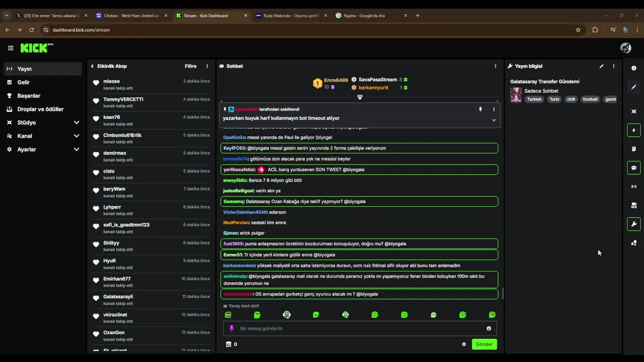Switch to Chelsea - West Ham United browser tab
This screenshot has width=644, height=362.
(x=131, y=16)
